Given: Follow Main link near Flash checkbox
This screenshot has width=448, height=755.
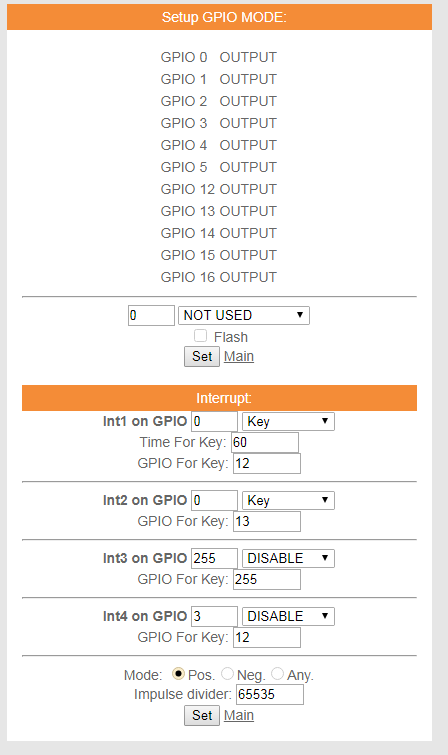Looking at the screenshot, I should coord(239,356).
